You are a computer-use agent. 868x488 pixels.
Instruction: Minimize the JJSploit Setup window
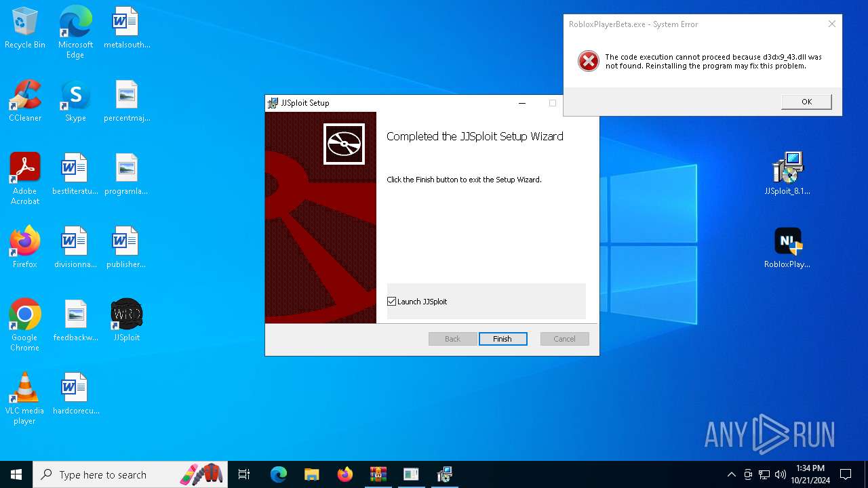click(x=522, y=103)
